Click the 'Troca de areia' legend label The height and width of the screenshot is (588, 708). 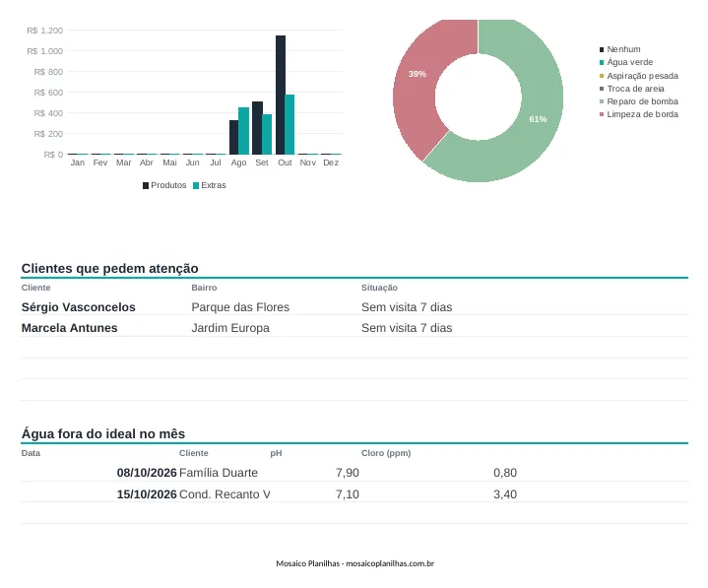tap(636, 89)
